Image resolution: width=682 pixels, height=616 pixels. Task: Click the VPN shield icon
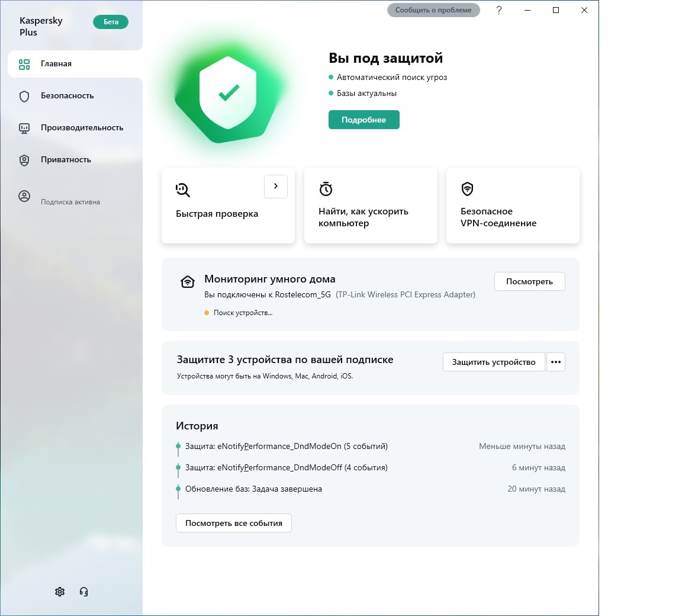pyautogui.click(x=467, y=189)
